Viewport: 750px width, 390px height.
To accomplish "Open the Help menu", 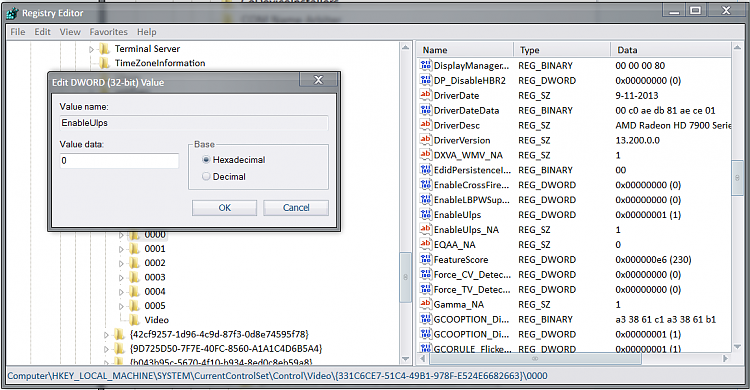I will tap(146, 32).
